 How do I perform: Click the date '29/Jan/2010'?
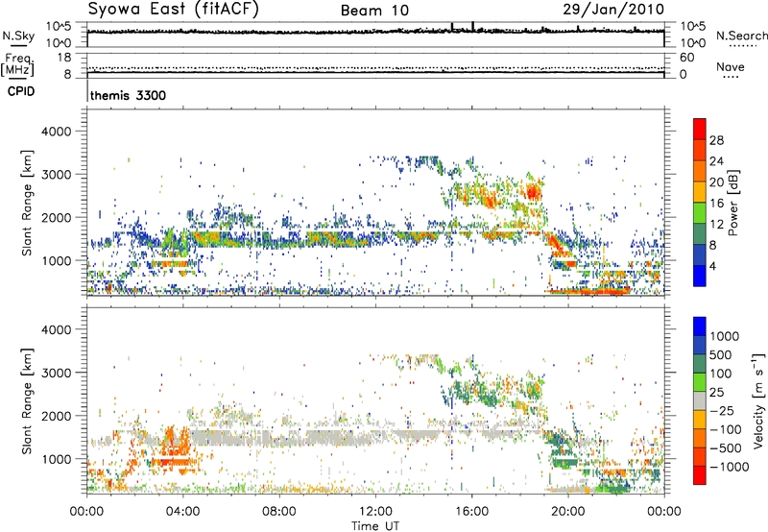point(613,10)
